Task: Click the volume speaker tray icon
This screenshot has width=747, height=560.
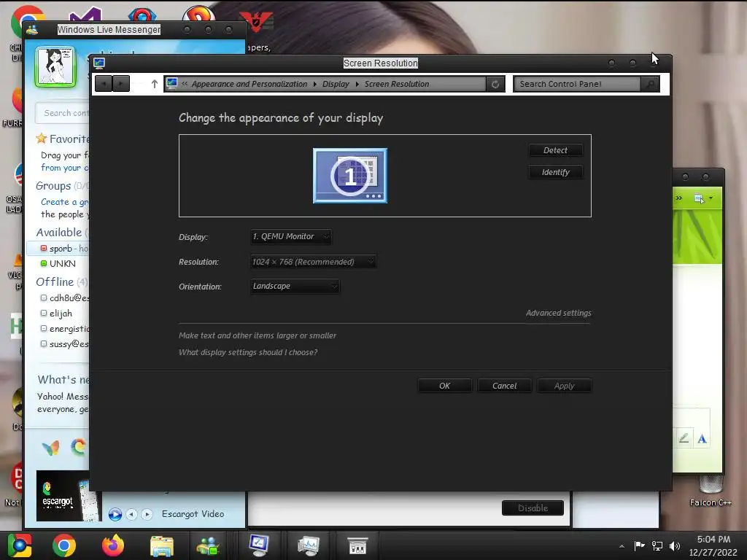Action: pos(675,545)
